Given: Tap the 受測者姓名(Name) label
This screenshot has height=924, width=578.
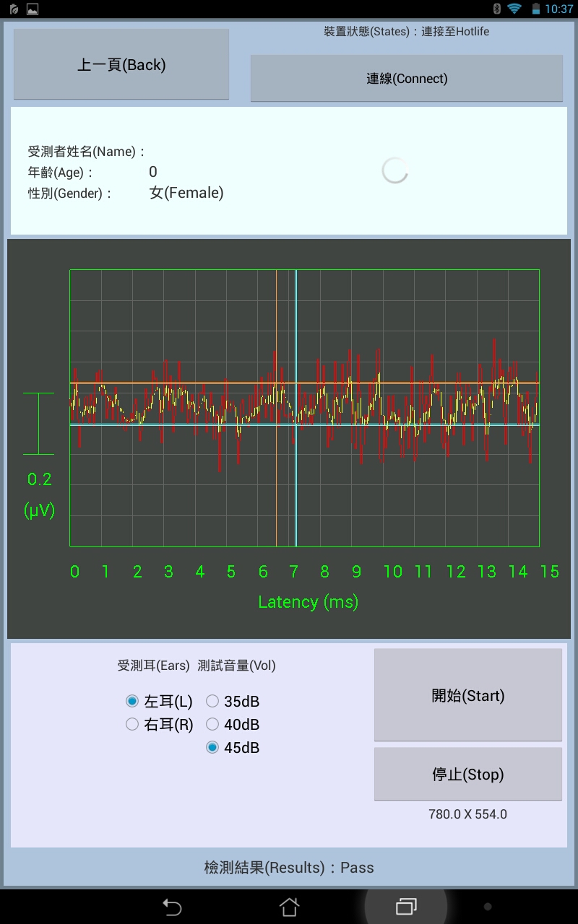Looking at the screenshot, I should [x=87, y=152].
